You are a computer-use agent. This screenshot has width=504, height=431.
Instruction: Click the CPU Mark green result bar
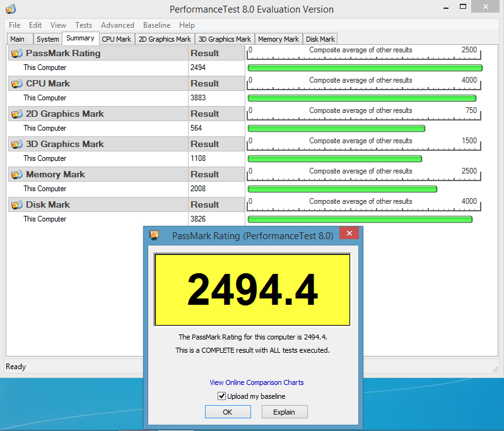click(362, 98)
